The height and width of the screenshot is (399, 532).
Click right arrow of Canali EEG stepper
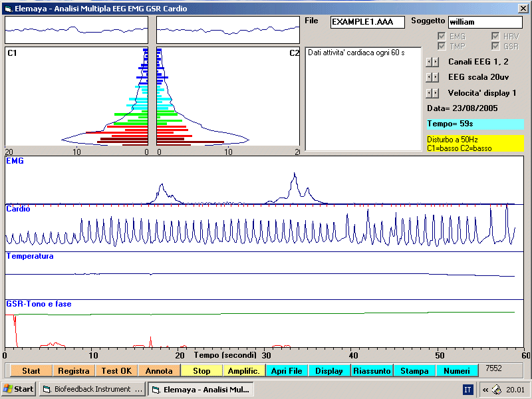(x=436, y=62)
